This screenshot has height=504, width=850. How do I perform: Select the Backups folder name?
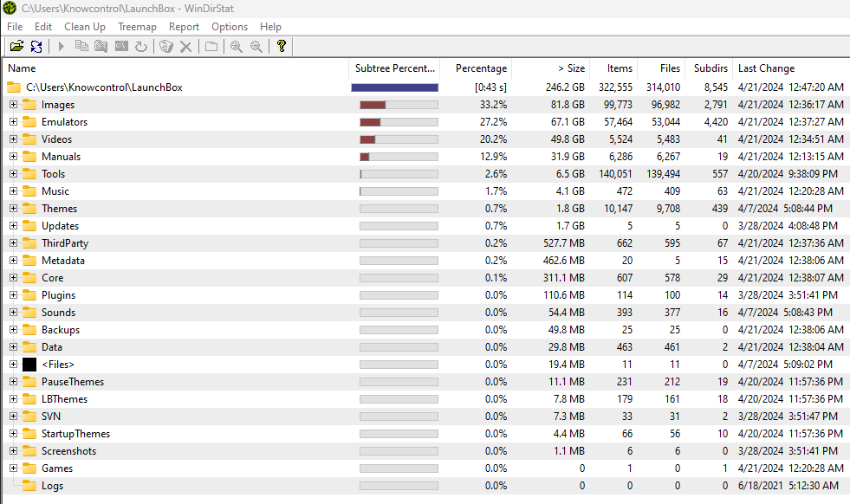coord(61,330)
